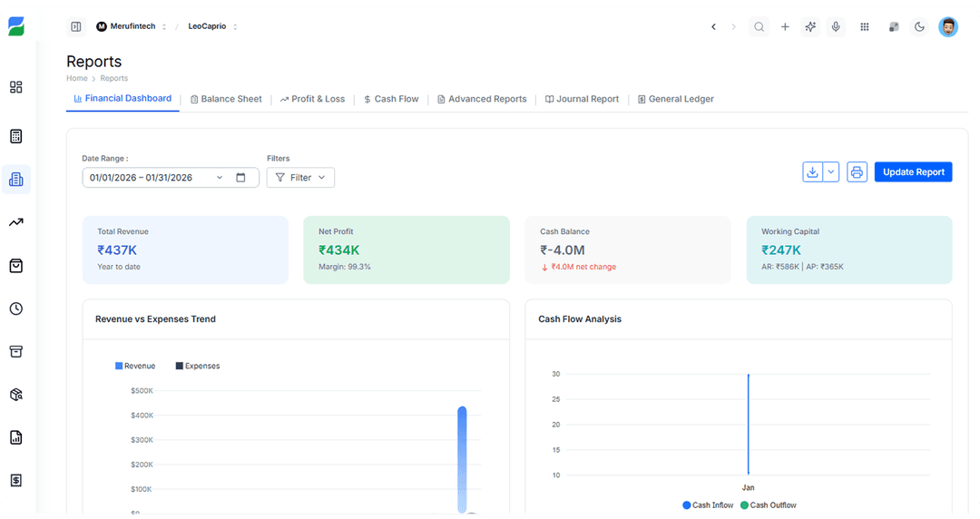The height and width of the screenshot is (519, 980).
Task: Open the calculator icon in left sidebar
Action: point(16,136)
